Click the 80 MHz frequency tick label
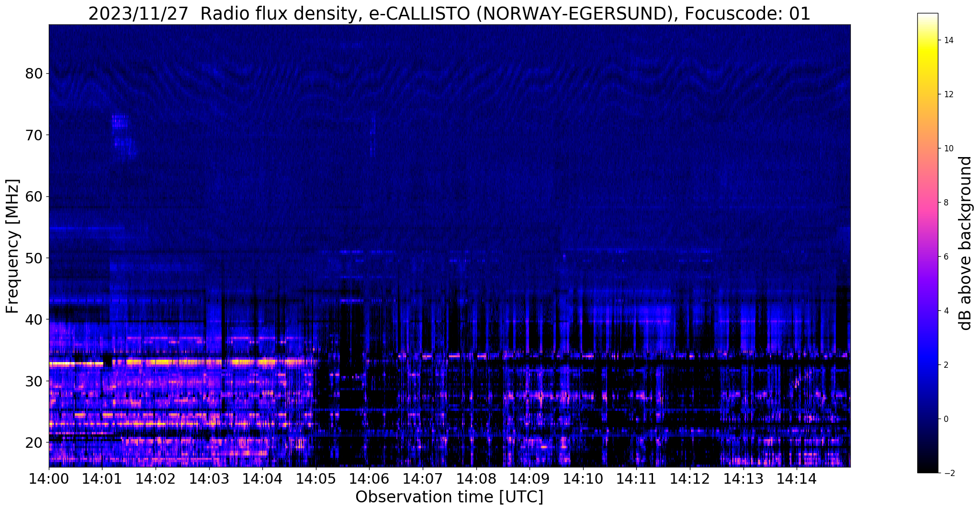The width and height of the screenshot is (980, 511). [x=34, y=74]
